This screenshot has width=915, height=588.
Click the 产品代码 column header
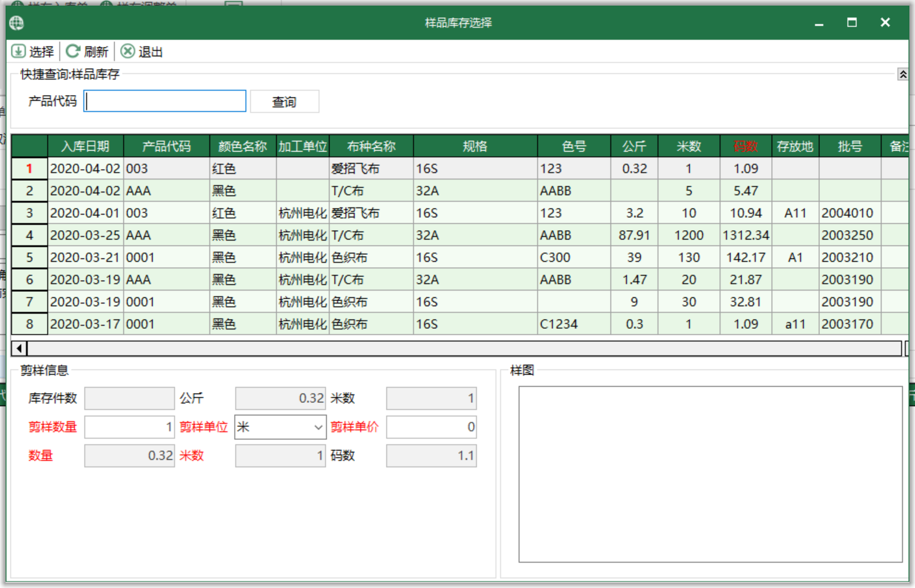click(167, 146)
